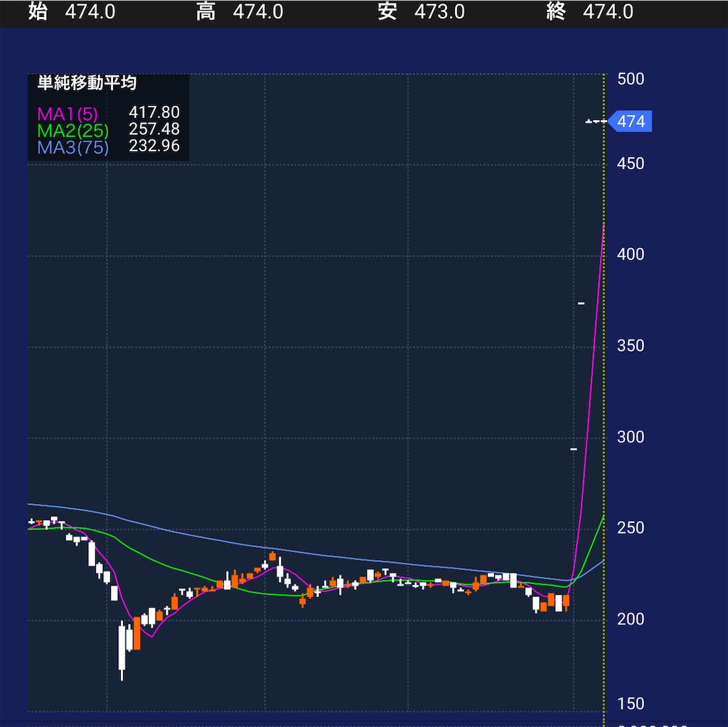Click the 500 price axis label

pyautogui.click(x=631, y=79)
